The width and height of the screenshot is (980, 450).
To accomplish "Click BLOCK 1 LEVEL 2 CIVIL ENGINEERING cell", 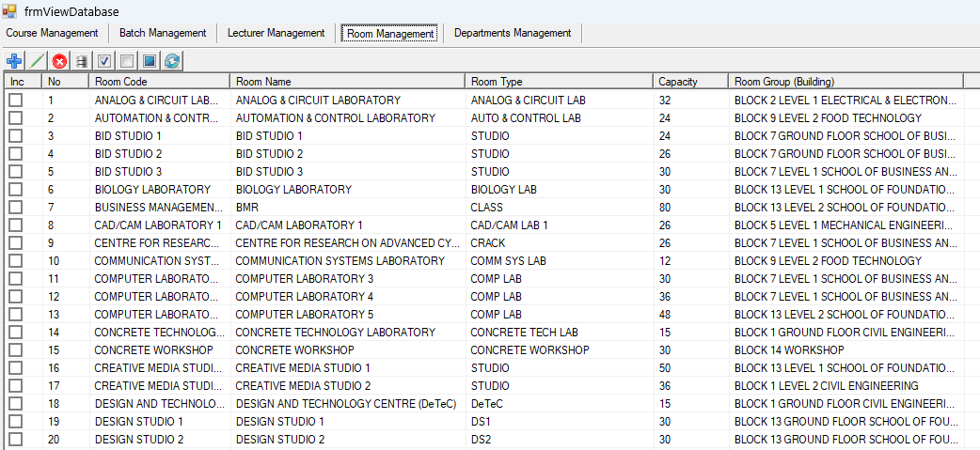I will 827,386.
